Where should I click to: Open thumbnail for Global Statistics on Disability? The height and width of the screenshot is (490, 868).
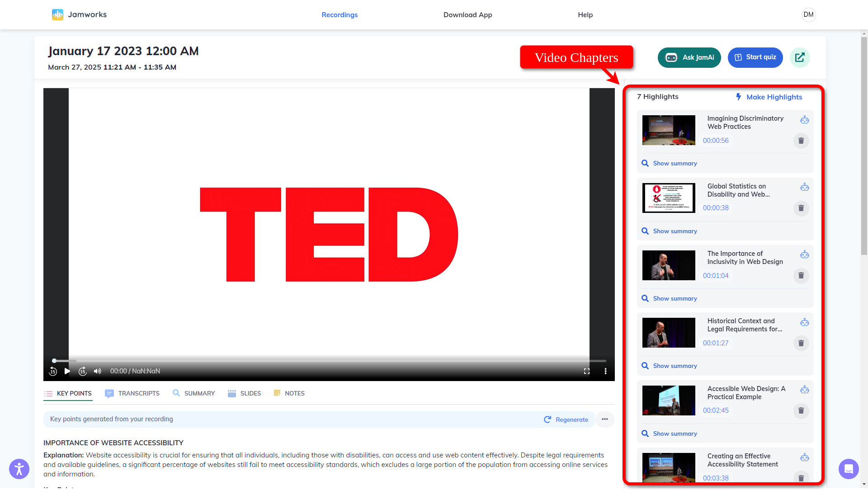[669, 198]
